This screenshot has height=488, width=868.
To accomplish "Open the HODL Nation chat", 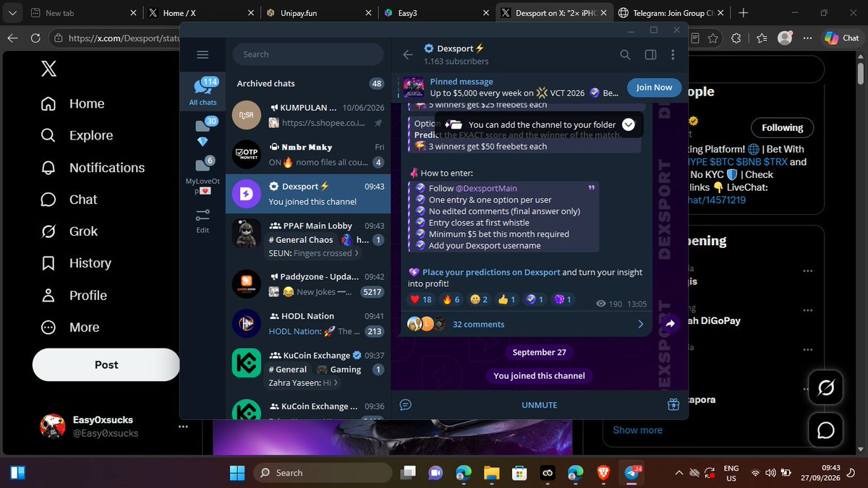I will tap(309, 323).
